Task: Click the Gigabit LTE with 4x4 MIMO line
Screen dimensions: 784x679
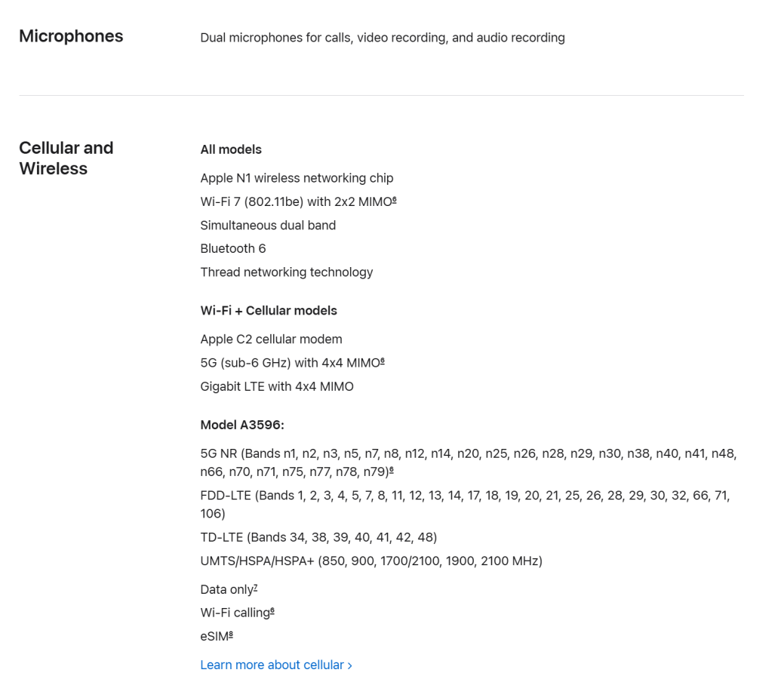Action: (276, 386)
